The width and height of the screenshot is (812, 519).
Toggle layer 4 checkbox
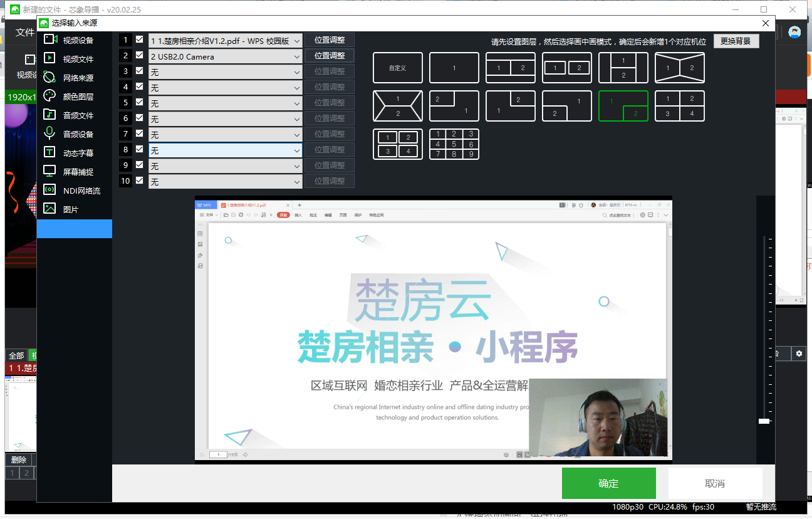[139, 86]
